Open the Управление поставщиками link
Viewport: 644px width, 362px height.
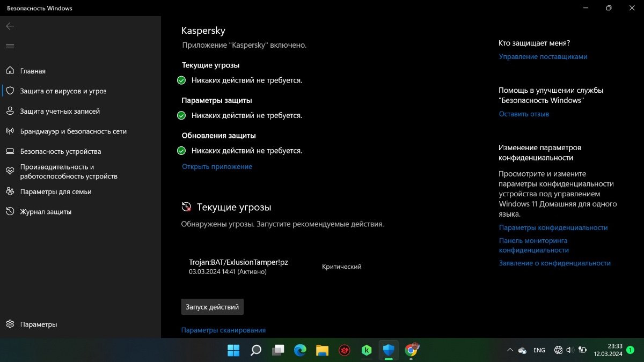tap(543, 57)
